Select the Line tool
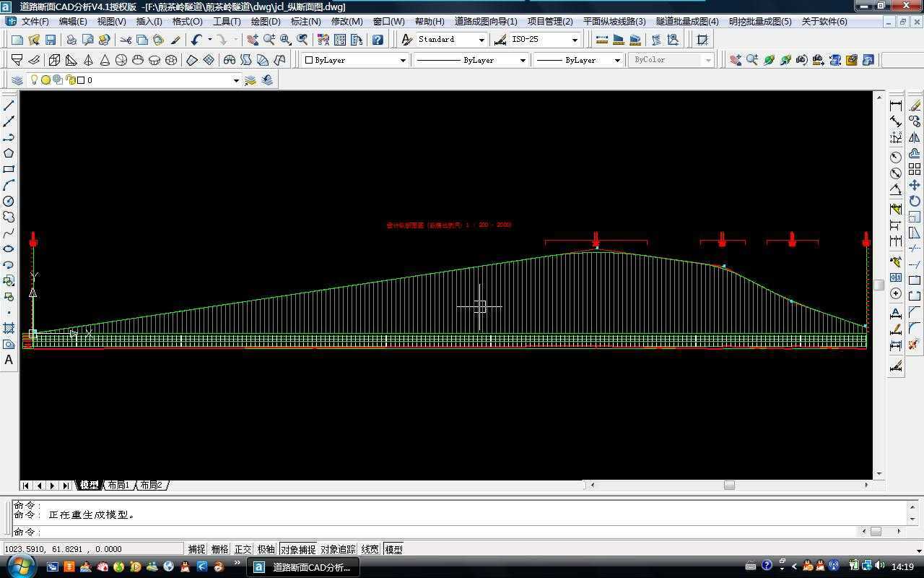 (x=9, y=105)
